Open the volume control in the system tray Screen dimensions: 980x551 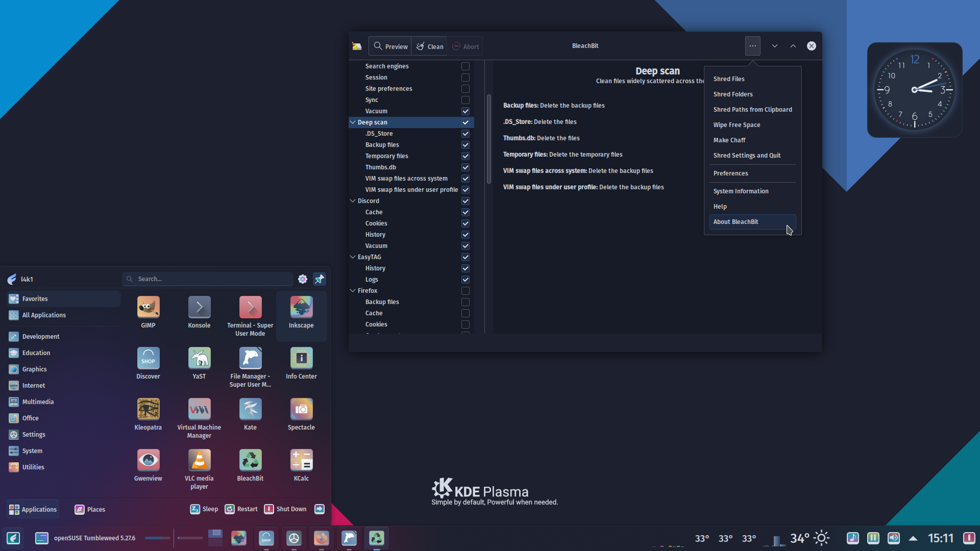pos(894,538)
